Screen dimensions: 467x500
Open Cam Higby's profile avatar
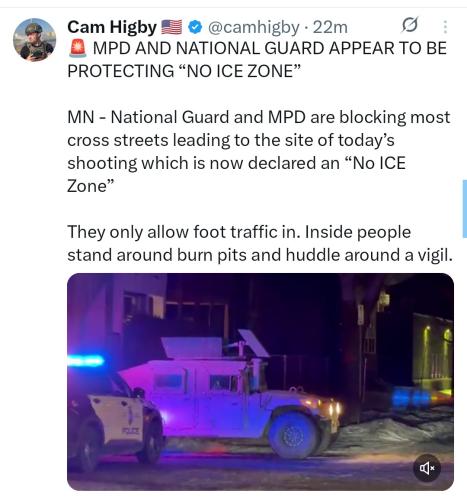[x=35, y=40]
